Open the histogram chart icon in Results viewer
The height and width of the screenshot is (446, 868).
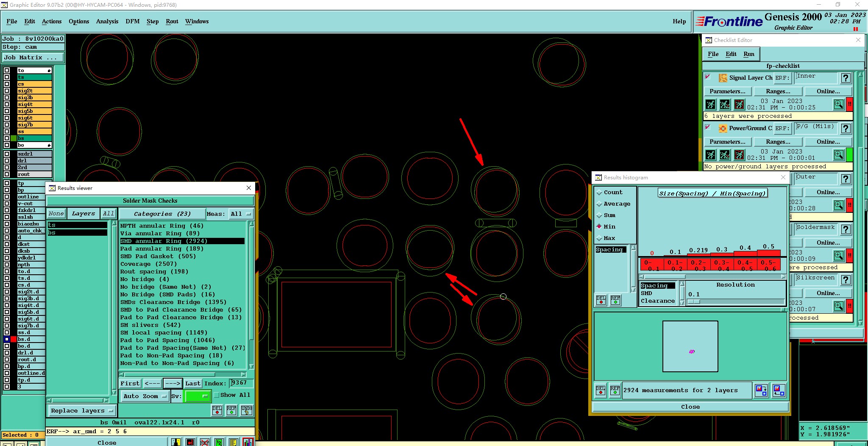[x=248, y=442]
